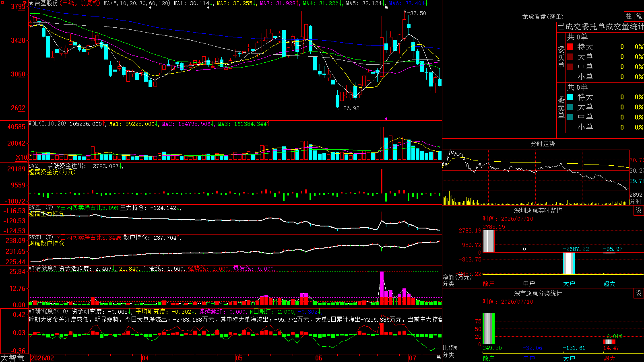This screenshot has height=362, width=644.
Task: Select 超大 category in 深市超赢分类统计
Action: [x=609, y=358]
